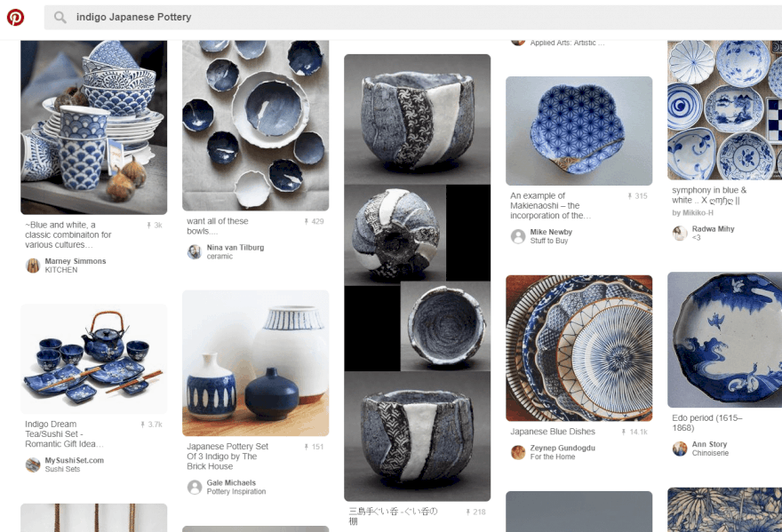Image resolution: width=782 pixels, height=532 pixels.
Task: Open the Edo period plate image
Action: [724, 339]
